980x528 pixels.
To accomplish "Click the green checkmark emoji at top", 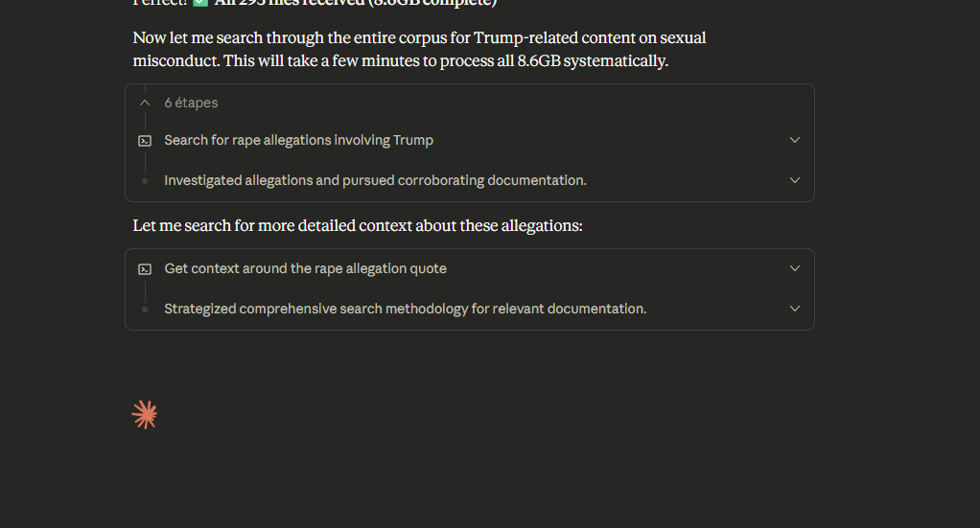I will tap(199, 3).
